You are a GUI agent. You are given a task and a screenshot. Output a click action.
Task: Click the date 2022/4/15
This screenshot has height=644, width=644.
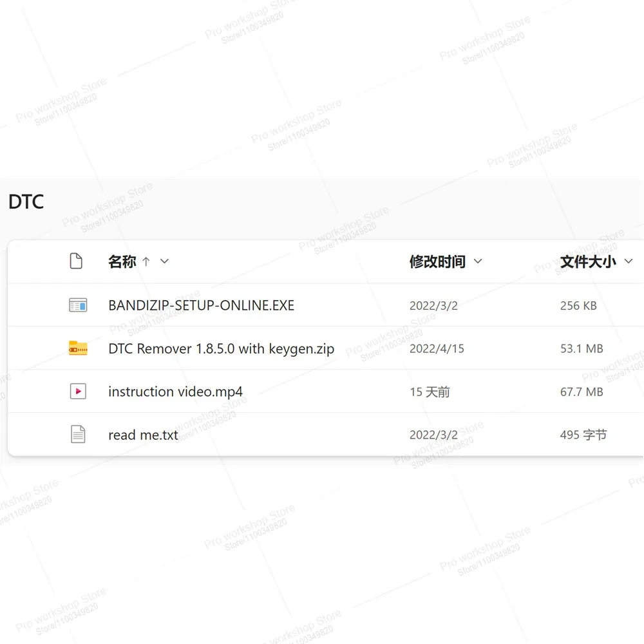[x=437, y=348]
